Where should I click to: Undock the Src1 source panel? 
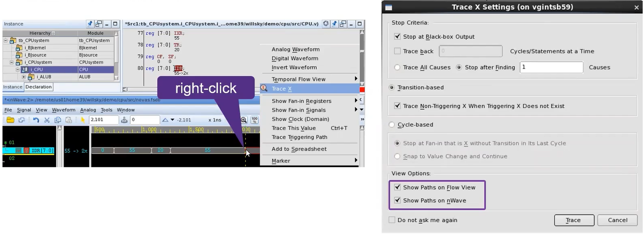pyautogui.click(x=343, y=24)
